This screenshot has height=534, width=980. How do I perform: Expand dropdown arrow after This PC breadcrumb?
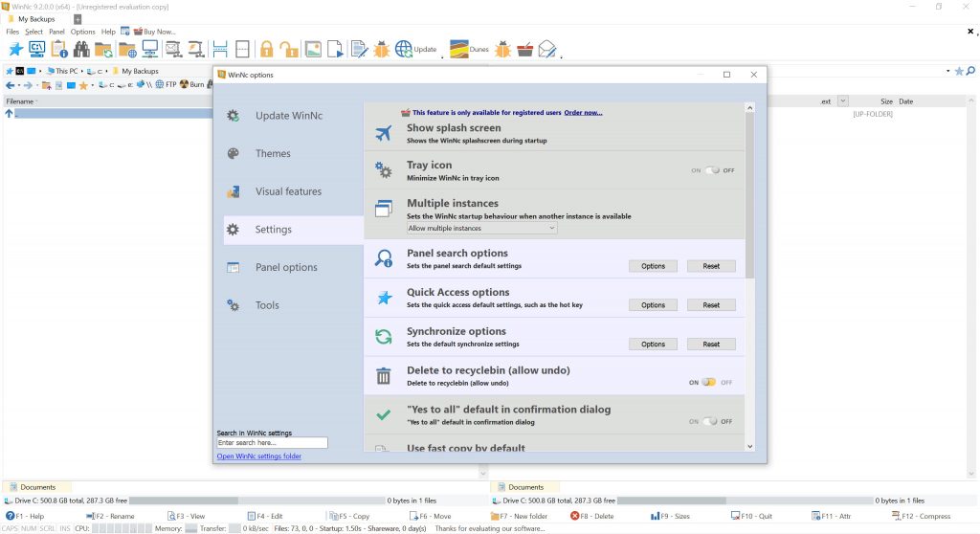pyautogui.click(x=82, y=71)
